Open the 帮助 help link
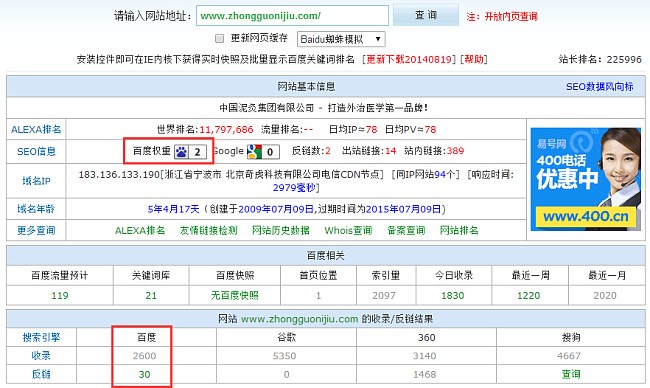650x388 pixels. tap(474, 59)
